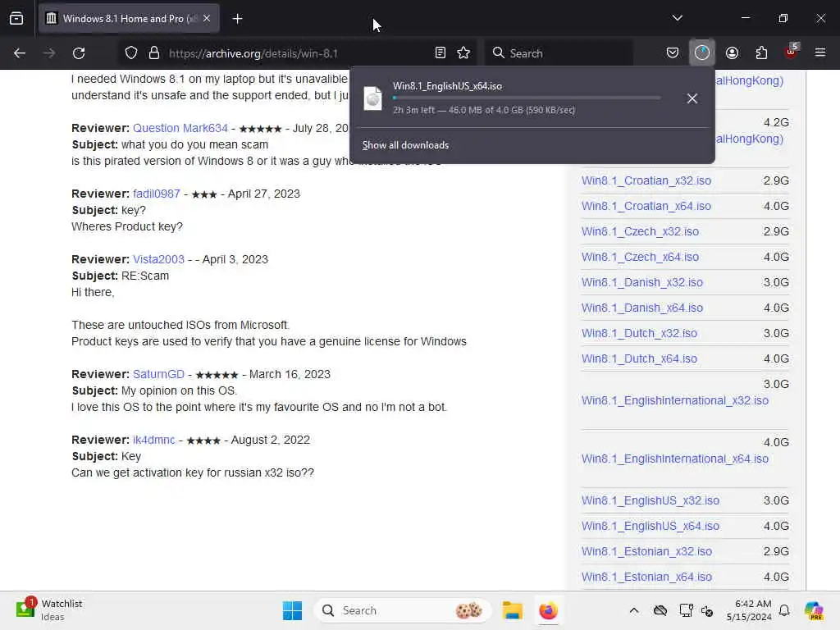Close the Windows 8.1 Home and Pro tab
Screen dimensions: 840x630
[207, 19]
